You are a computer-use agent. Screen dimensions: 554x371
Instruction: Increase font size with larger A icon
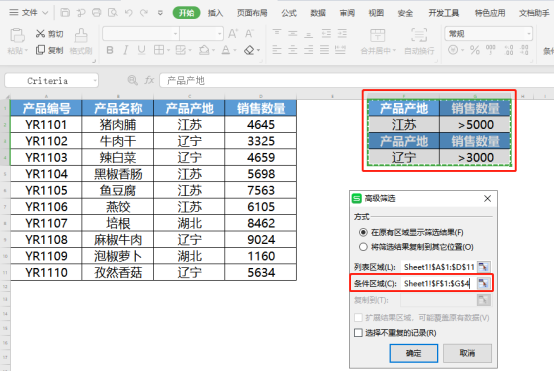click(233, 34)
